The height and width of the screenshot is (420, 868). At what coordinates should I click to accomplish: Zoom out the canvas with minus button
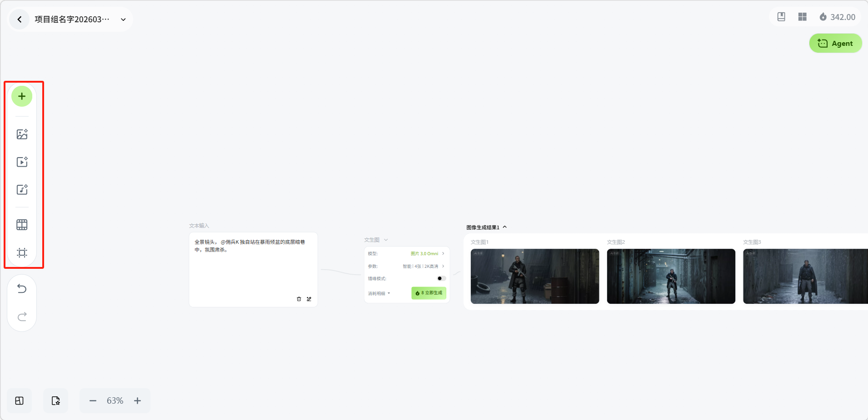click(x=93, y=401)
